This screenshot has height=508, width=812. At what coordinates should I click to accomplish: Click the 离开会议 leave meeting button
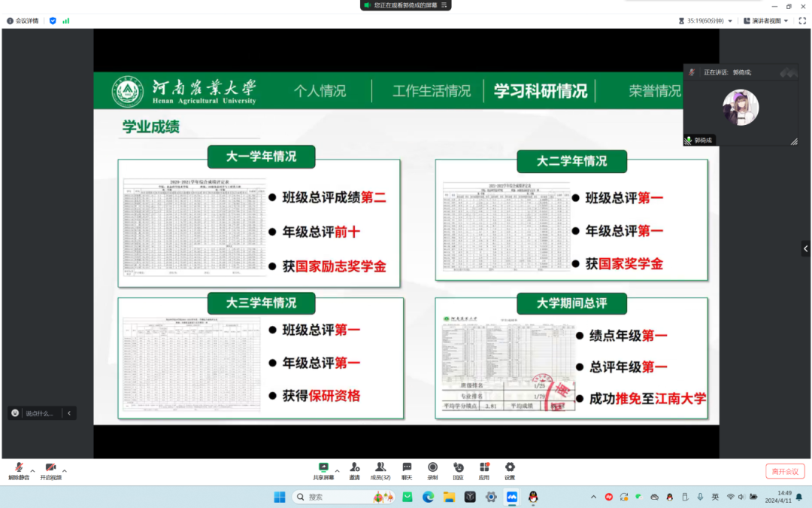[785, 471]
